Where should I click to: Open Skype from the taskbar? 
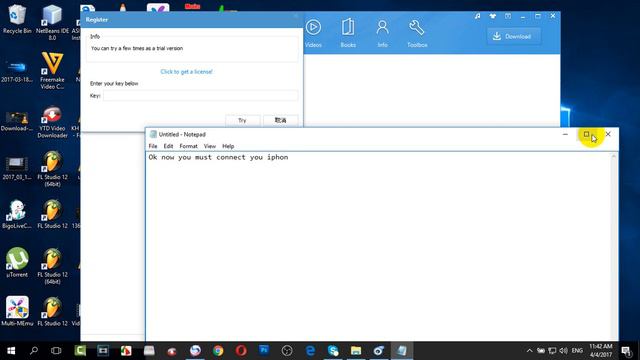tap(333, 351)
